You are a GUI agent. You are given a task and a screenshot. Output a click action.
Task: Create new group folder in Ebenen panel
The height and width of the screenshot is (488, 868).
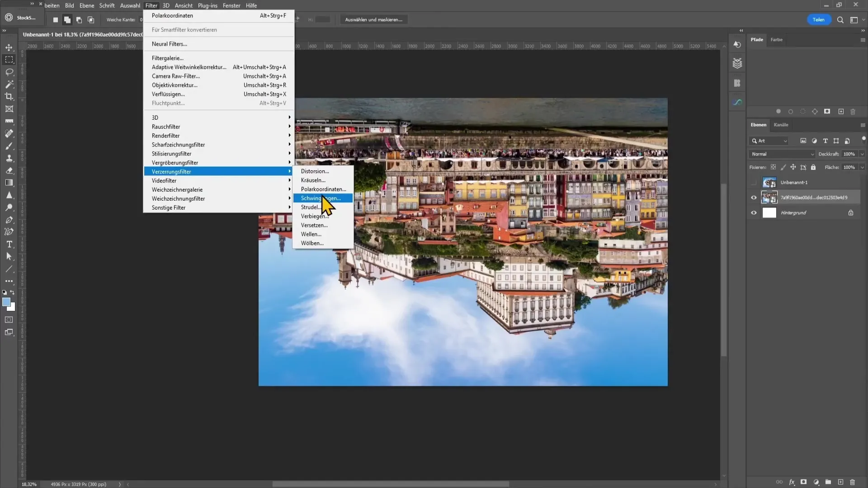click(x=828, y=482)
